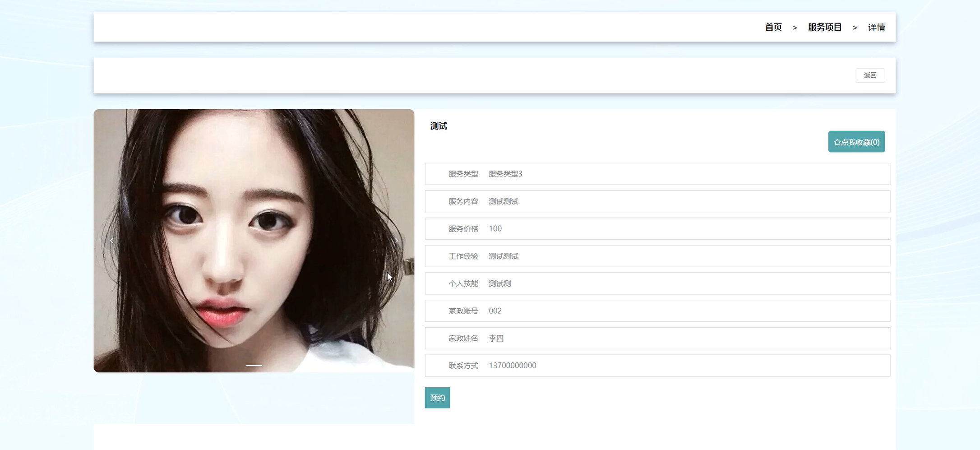Click the 家政姓名 label

pos(463,339)
